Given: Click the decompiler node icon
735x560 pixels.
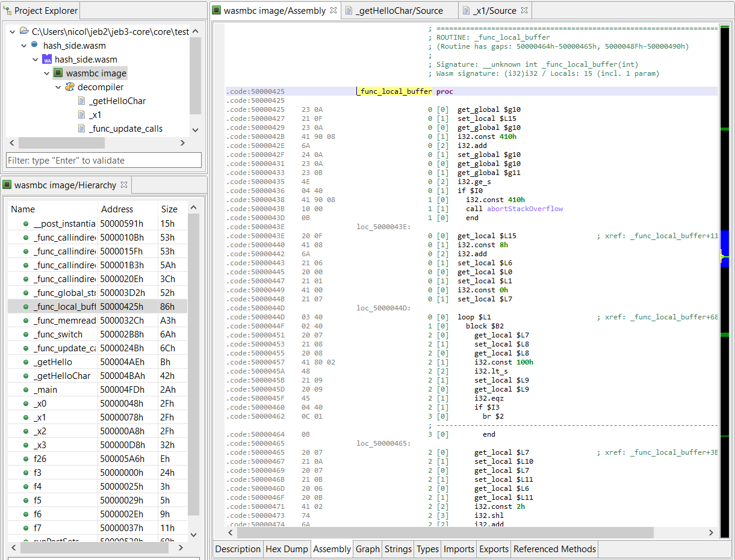Looking at the screenshot, I should click(x=69, y=87).
